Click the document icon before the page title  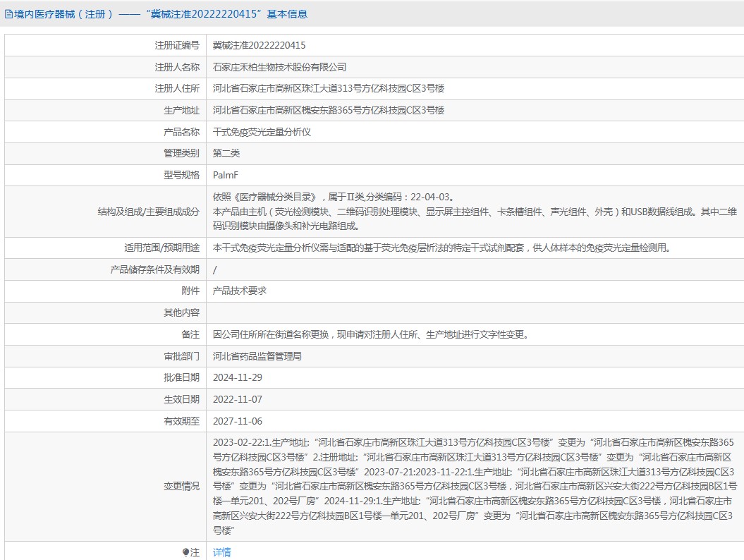pos(10,14)
